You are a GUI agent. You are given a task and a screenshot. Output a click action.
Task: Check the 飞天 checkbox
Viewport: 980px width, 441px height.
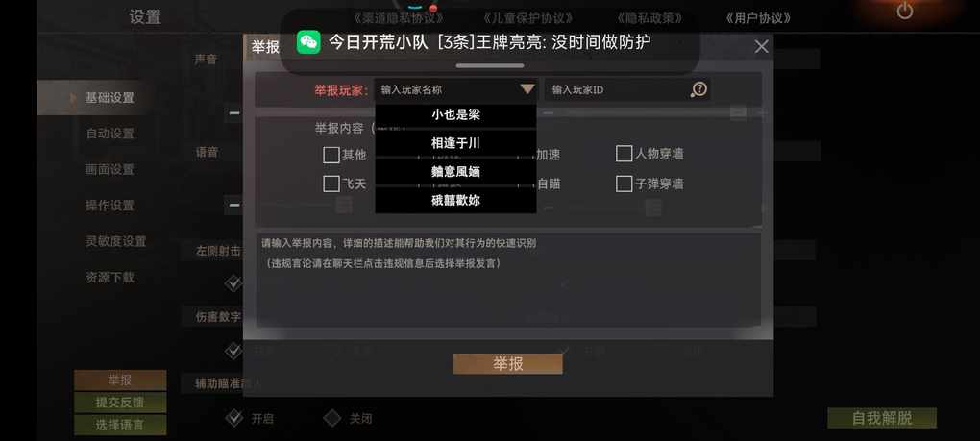point(331,184)
